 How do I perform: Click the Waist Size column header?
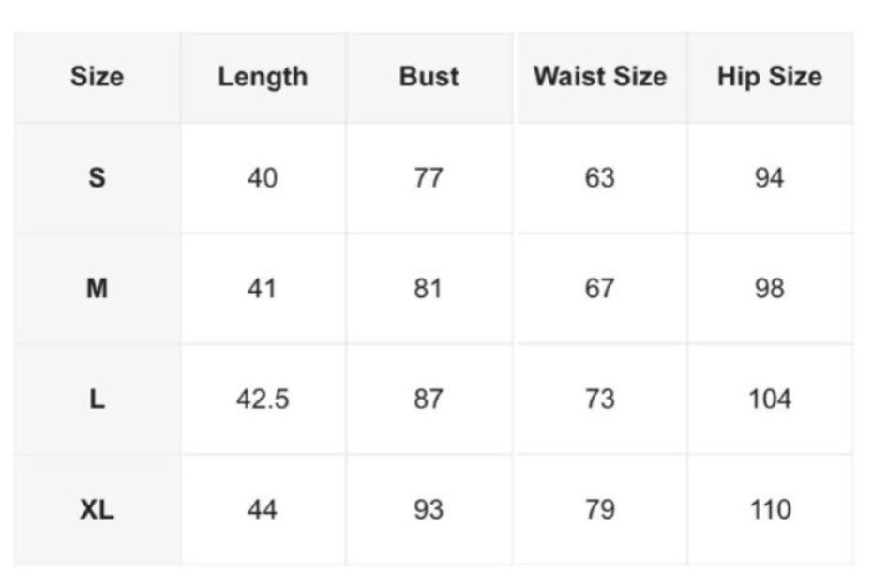tap(600, 77)
